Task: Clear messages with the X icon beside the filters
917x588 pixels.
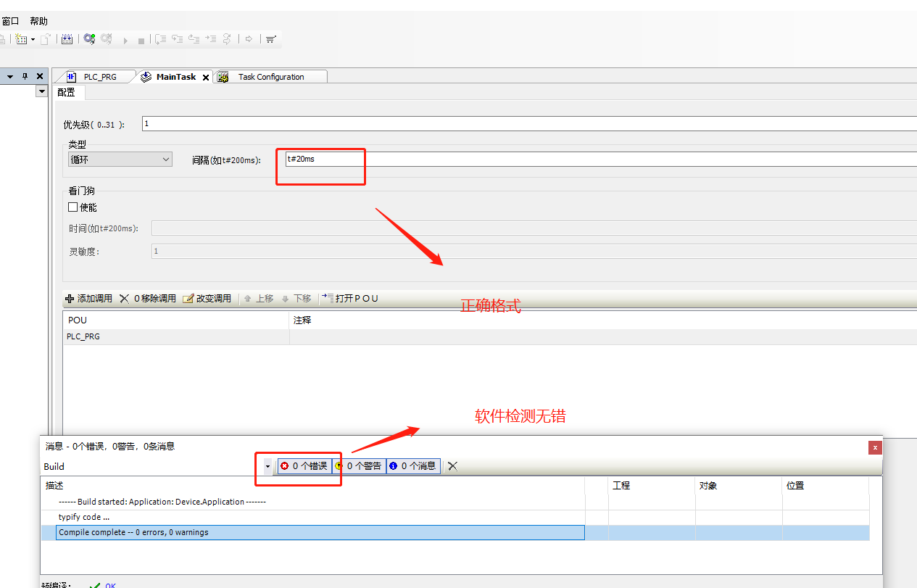Action: 452,466
